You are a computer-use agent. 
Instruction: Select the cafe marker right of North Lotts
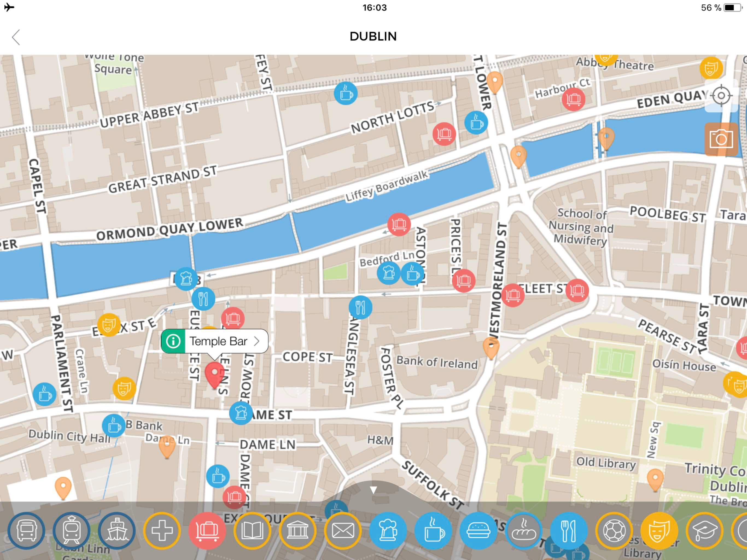point(476,122)
